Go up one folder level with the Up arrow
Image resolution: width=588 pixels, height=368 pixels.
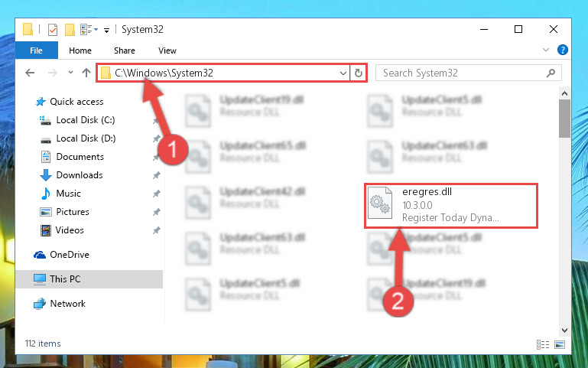click(x=86, y=73)
